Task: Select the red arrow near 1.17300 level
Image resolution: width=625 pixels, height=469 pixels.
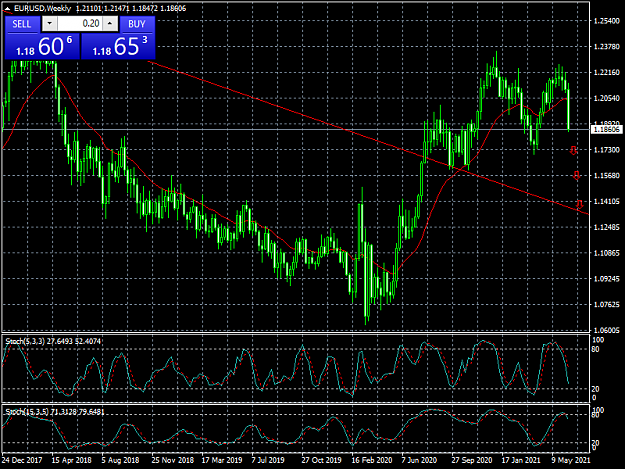Action: coord(573,150)
